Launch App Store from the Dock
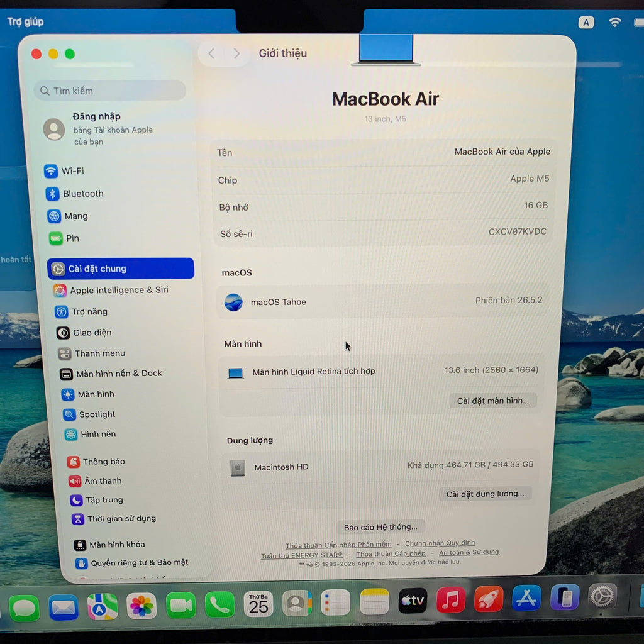The image size is (644, 644). click(x=526, y=597)
